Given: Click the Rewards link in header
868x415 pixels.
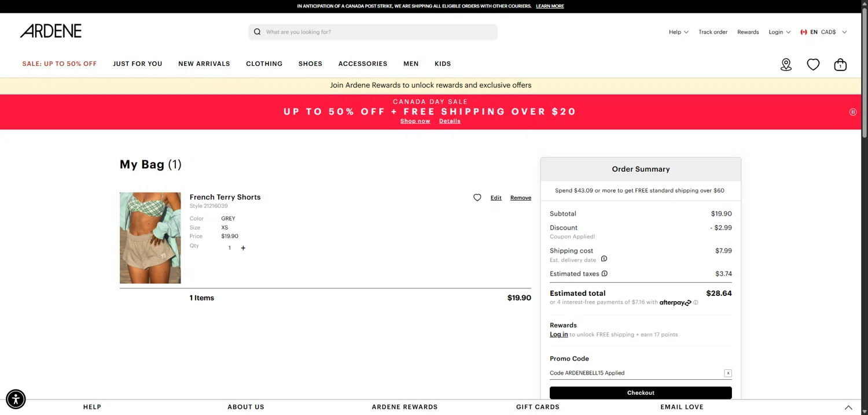Looking at the screenshot, I should click(x=748, y=32).
